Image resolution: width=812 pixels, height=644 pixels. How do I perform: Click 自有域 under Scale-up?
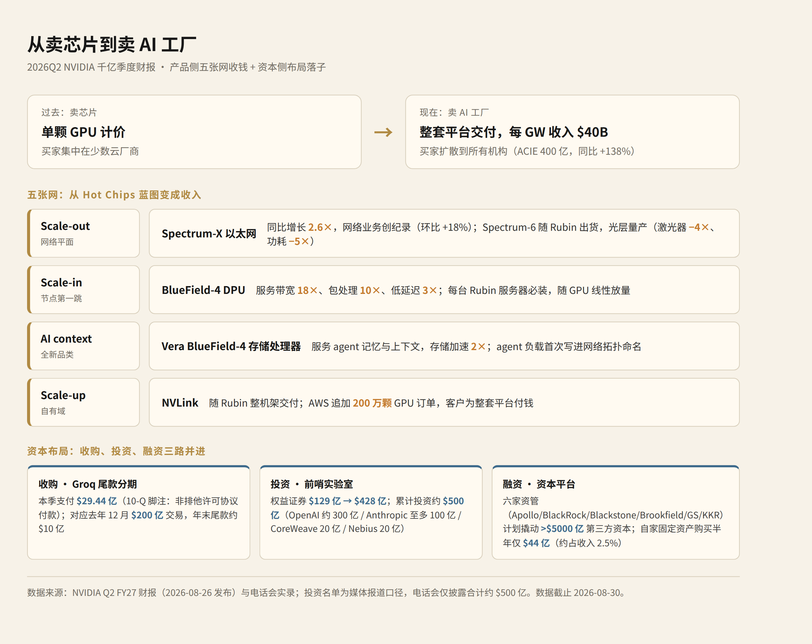[53, 411]
